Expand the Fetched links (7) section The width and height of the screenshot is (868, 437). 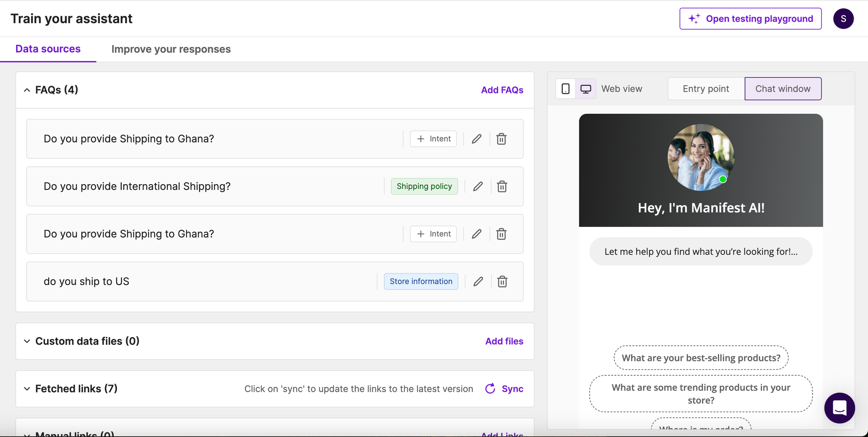pos(27,389)
